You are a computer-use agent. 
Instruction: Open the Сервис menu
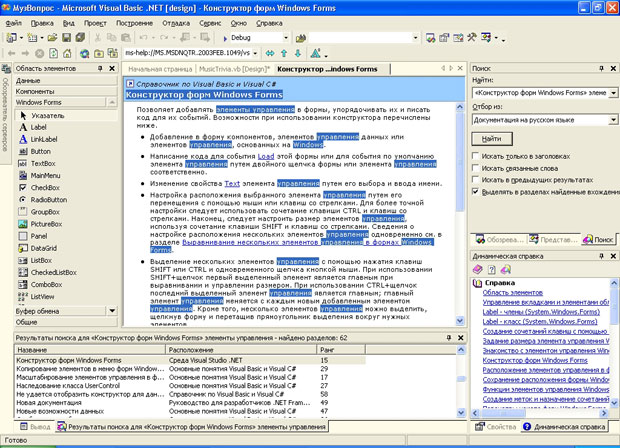[210, 23]
